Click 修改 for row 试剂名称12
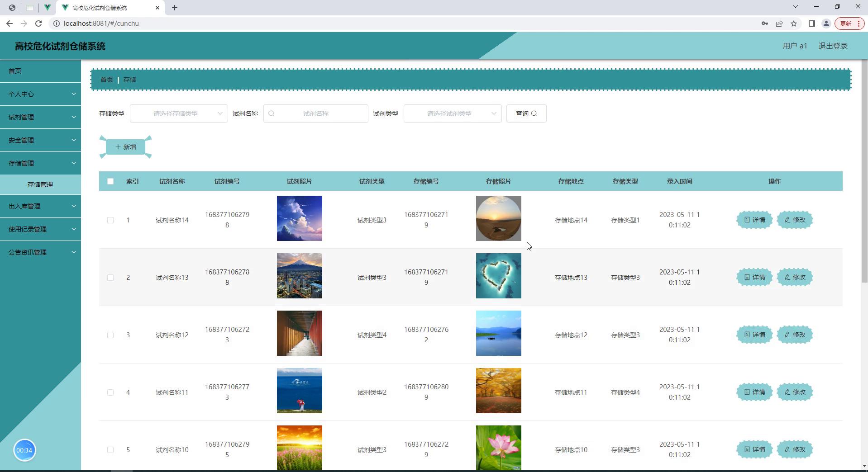The width and height of the screenshot is (868, 472). coord(795,335)
